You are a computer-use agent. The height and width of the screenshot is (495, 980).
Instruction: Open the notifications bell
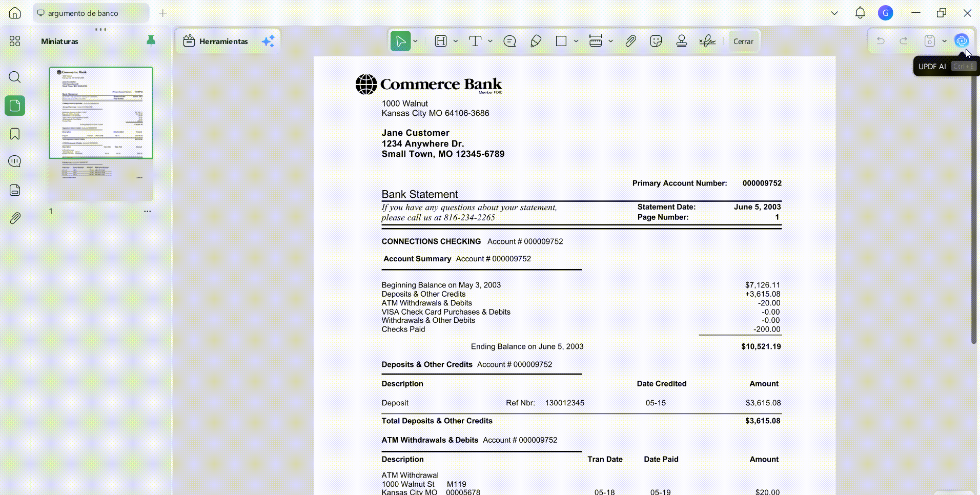[860, 13]
